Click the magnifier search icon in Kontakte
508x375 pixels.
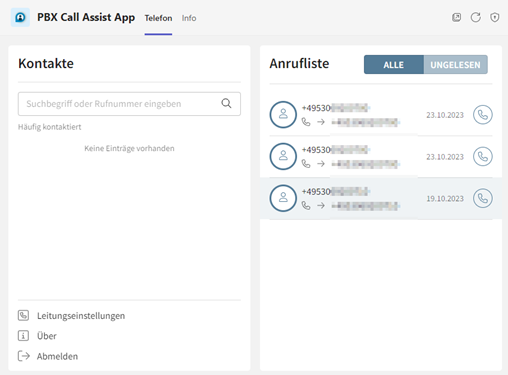pos(226,103)
